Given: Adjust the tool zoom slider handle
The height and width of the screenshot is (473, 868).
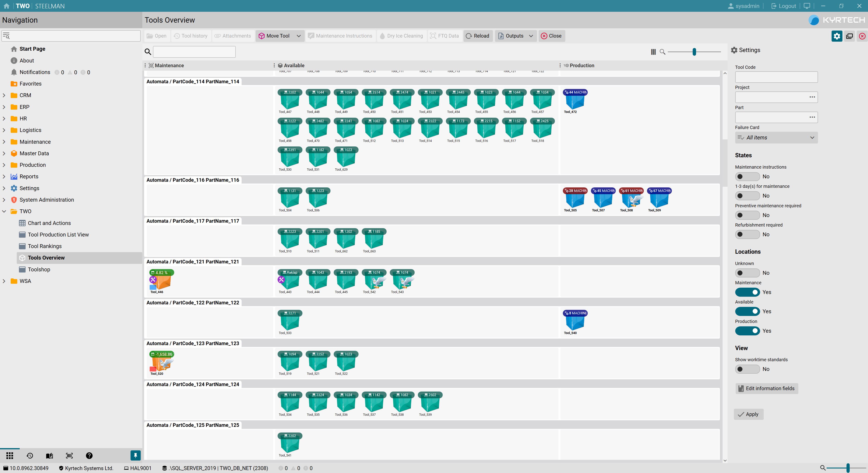Looking at the screenshot, I should tap(694, 52).
